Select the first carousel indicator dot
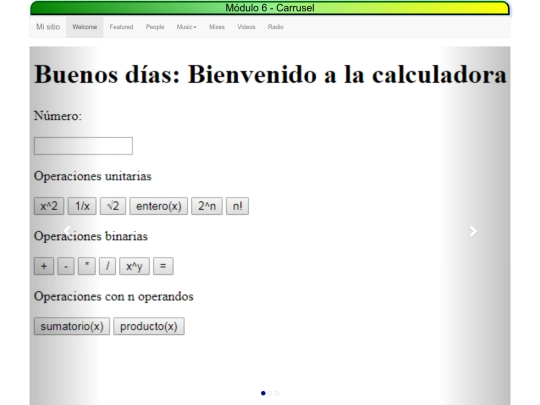Viewport: 540px width, 405px height. [263, 393]
